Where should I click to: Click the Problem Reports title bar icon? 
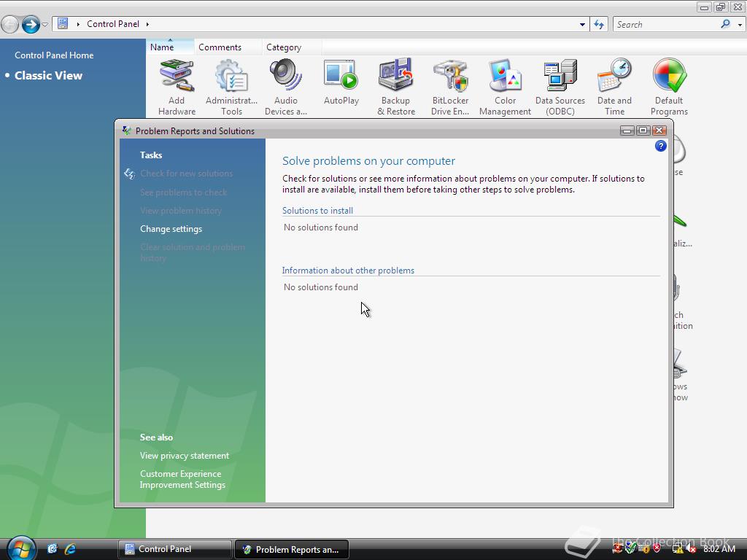click(127, 131)
